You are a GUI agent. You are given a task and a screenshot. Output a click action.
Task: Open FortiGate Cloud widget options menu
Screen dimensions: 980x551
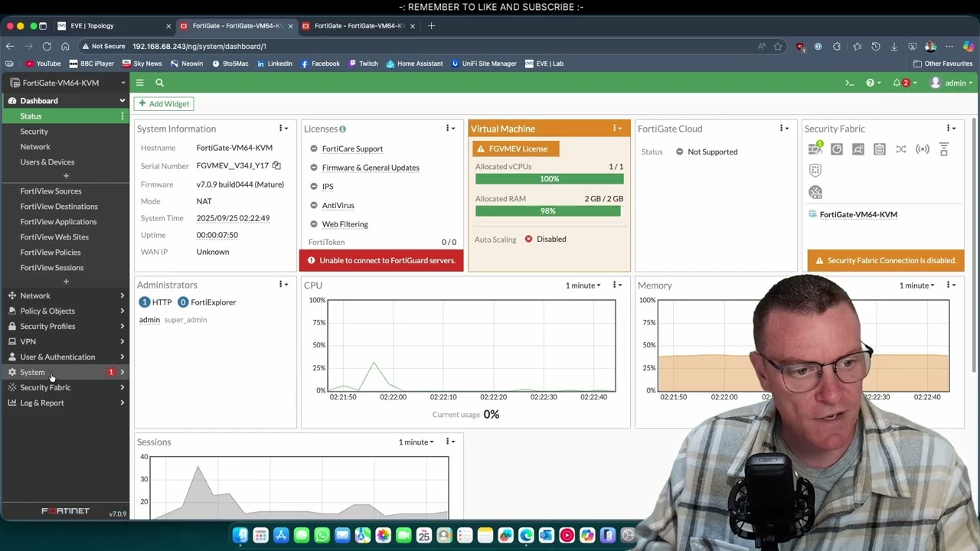pyautogui.click(x=784, y=129)
